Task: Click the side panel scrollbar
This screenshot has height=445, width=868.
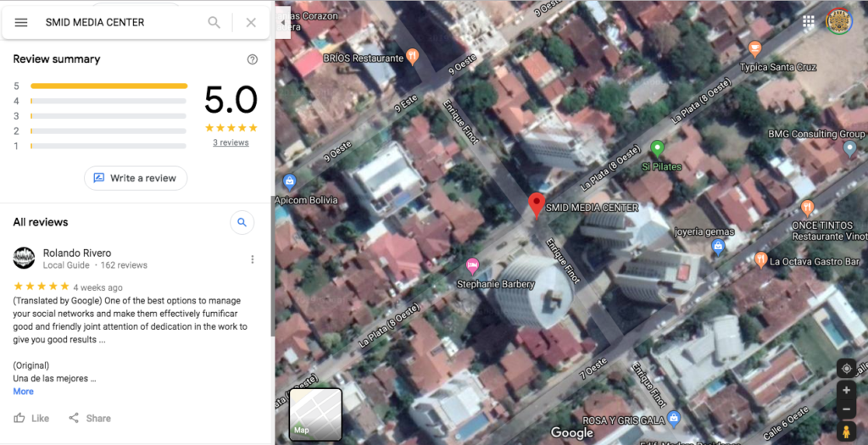Action: coord(272,265)
